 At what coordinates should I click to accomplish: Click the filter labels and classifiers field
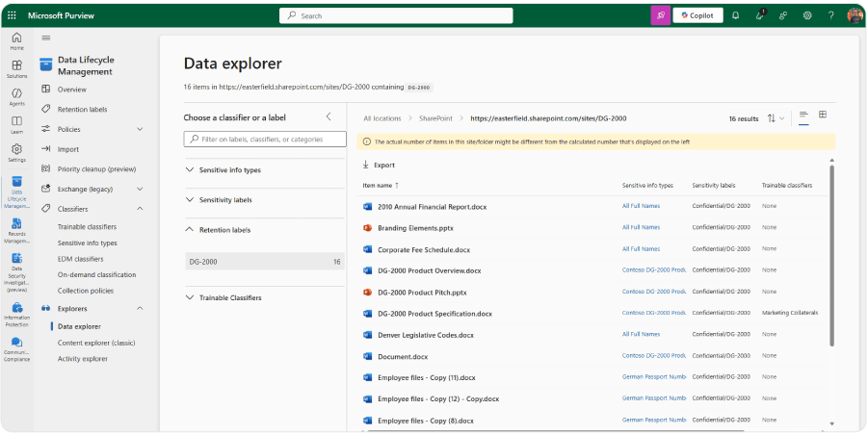click(x=265, y=140)
